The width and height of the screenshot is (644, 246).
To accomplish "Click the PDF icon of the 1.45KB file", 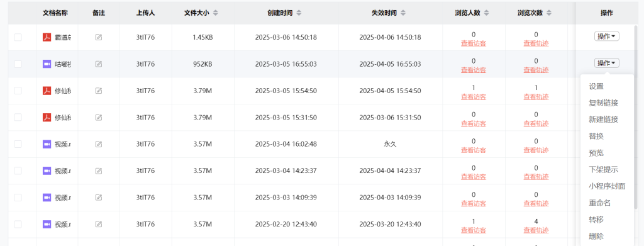I will point(47,37).
